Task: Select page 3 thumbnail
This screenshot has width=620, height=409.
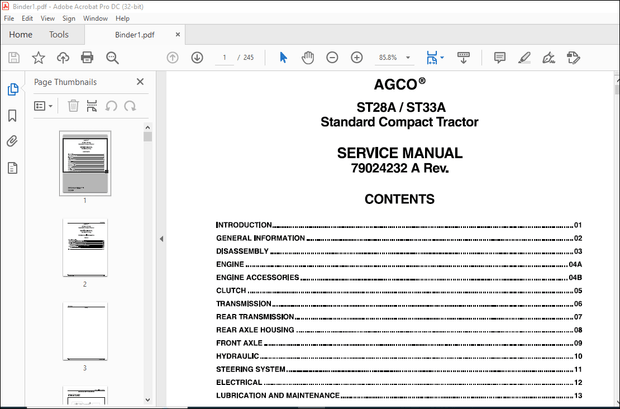Action: [x=85, y=331]
